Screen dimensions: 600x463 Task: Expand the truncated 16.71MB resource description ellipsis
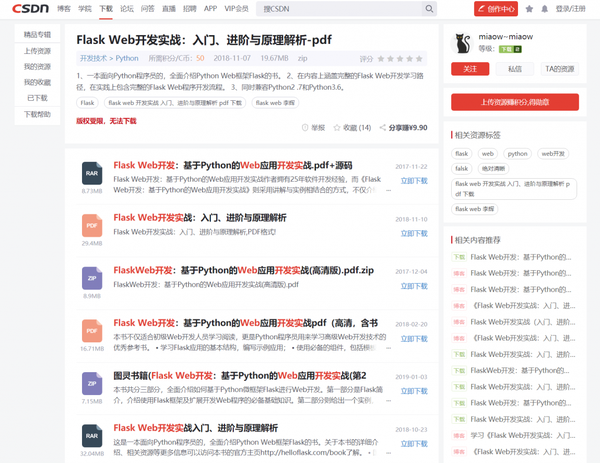pyautogui.click(x=388, y=348)
